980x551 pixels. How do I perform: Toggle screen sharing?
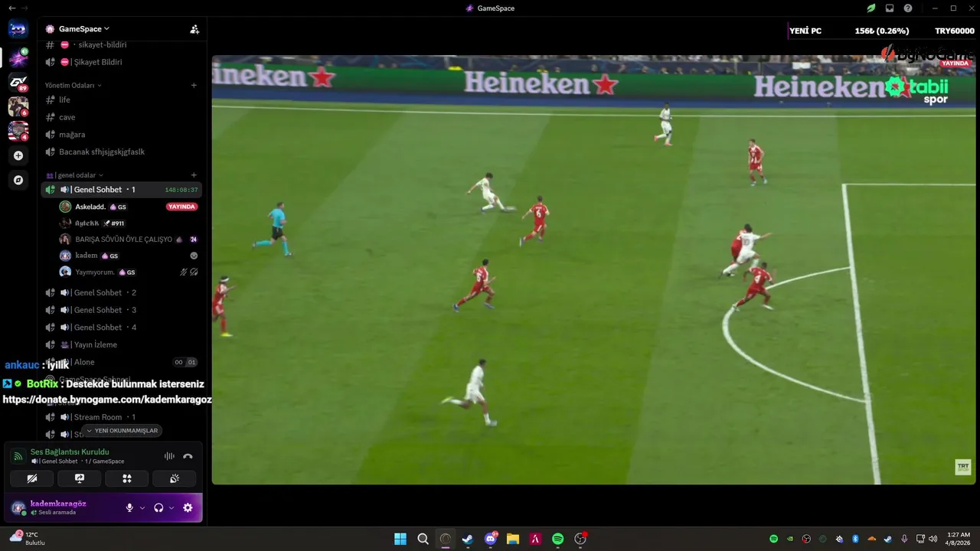pos(80,478)
